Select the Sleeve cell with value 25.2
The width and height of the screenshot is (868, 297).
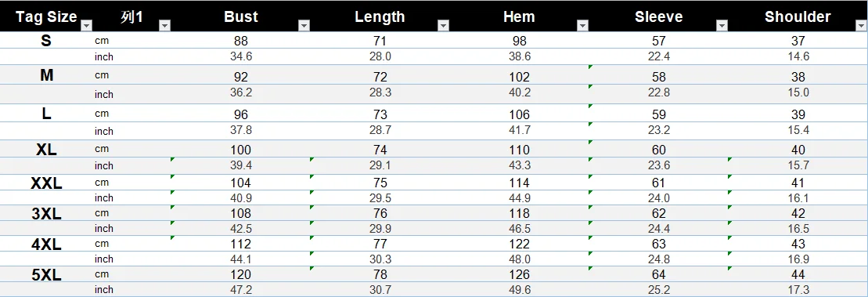[x=659, y=290]
